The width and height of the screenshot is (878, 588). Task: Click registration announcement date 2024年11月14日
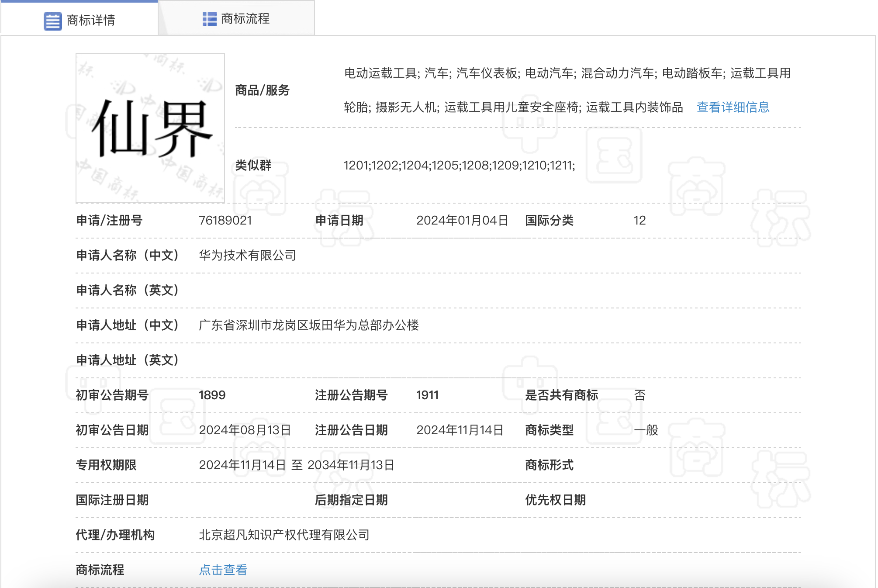coord(459,430)
